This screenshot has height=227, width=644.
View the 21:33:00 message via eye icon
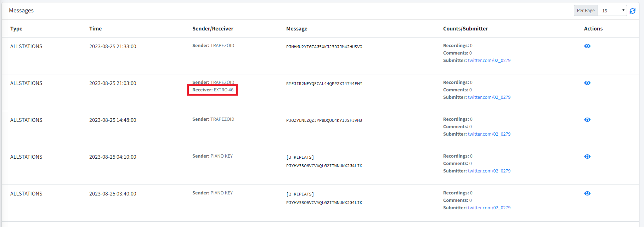click(587, 46)
